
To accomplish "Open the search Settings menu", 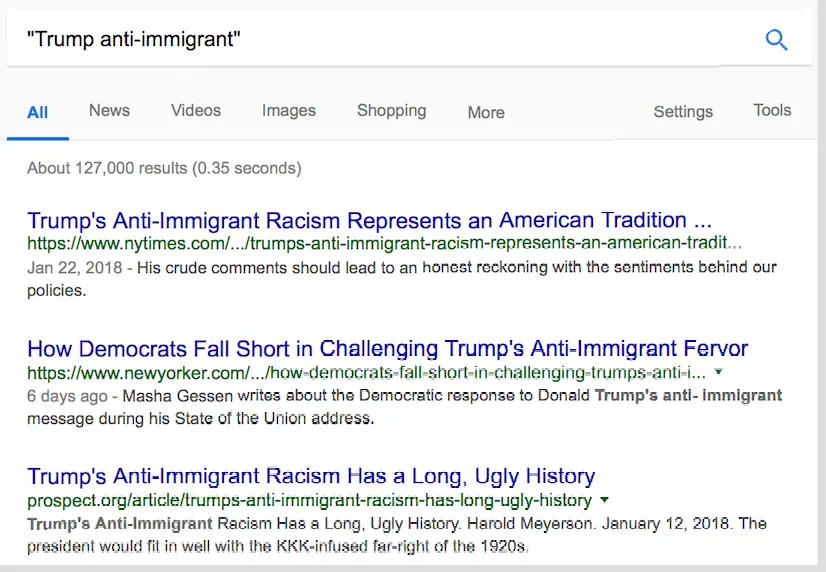I will (x=683, y=112).
